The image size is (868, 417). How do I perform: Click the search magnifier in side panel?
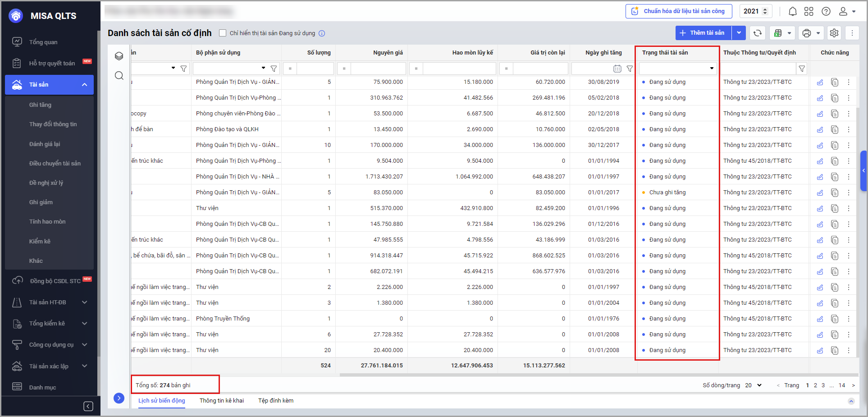pos(119,75)
